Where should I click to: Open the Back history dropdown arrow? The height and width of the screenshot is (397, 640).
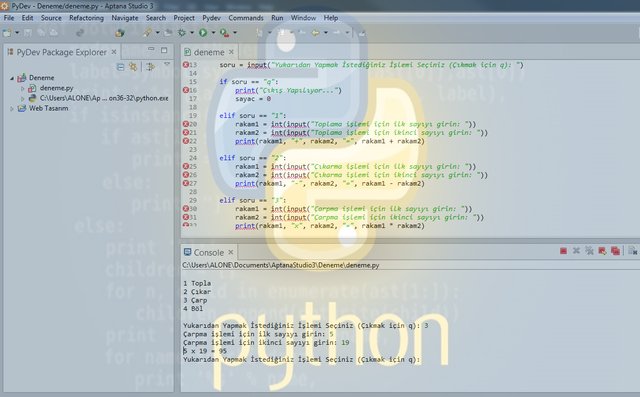coord(326,33)
